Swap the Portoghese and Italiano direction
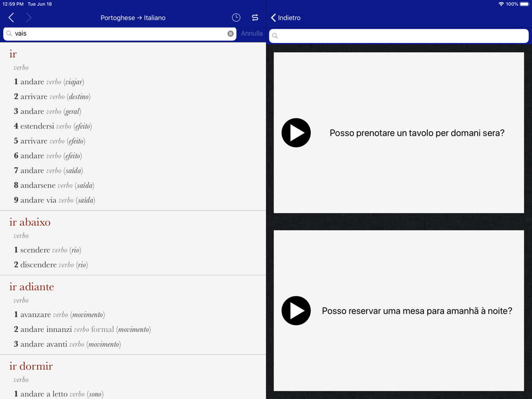Viewport: 532px width, 399px height. pyautogui.click(x=255, y=18)
